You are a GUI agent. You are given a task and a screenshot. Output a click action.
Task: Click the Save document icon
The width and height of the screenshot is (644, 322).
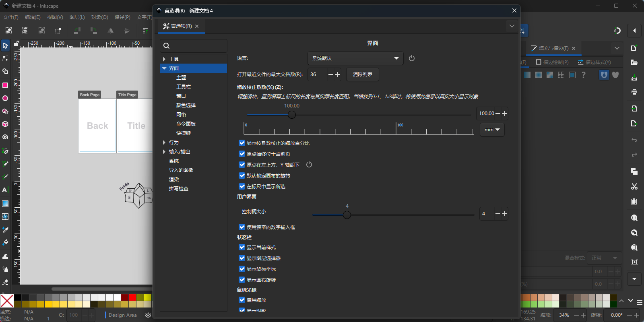click(634, 77)
